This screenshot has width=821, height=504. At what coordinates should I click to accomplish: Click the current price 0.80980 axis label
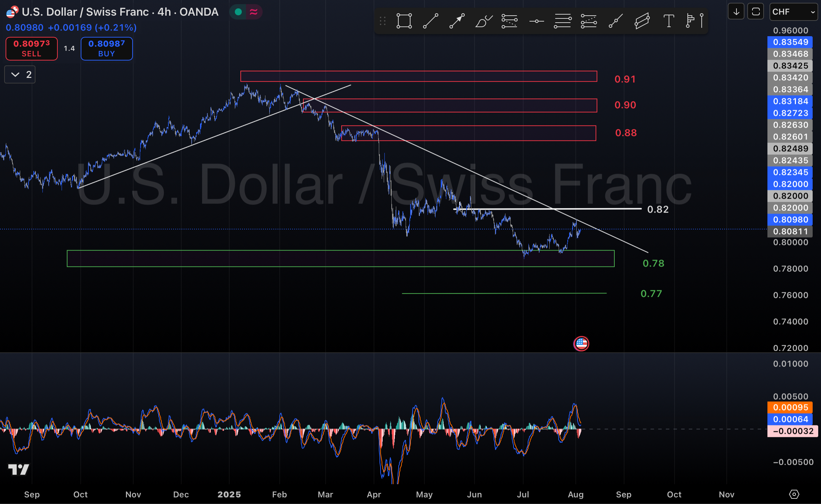790,219
